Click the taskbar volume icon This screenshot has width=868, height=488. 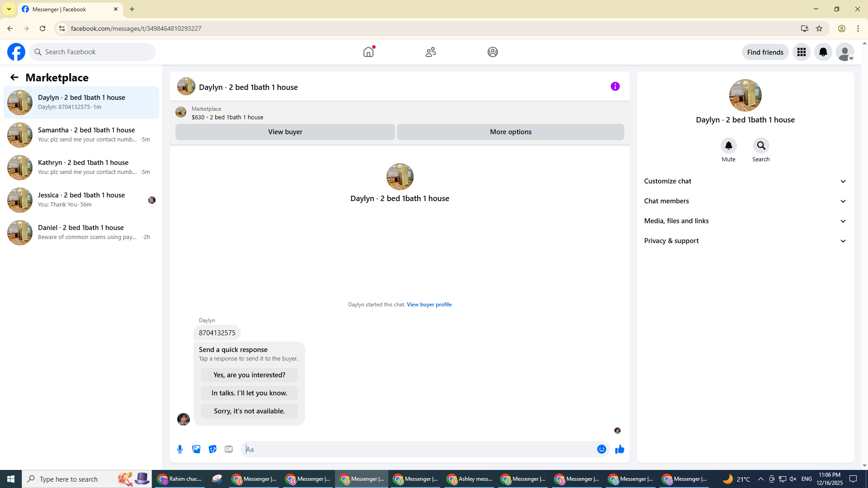pos(793,479)
